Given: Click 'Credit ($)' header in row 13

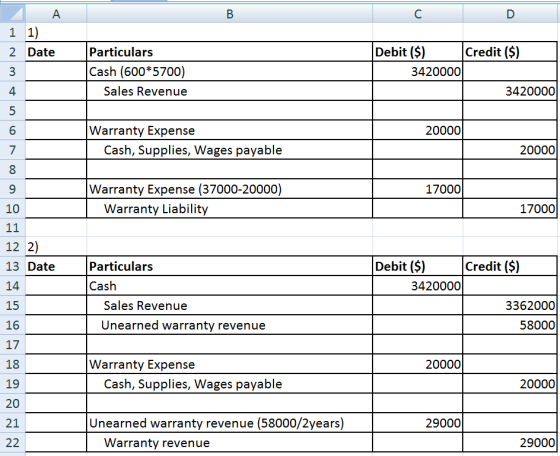Looking at the screenshot, I should (x=510, y=266).
